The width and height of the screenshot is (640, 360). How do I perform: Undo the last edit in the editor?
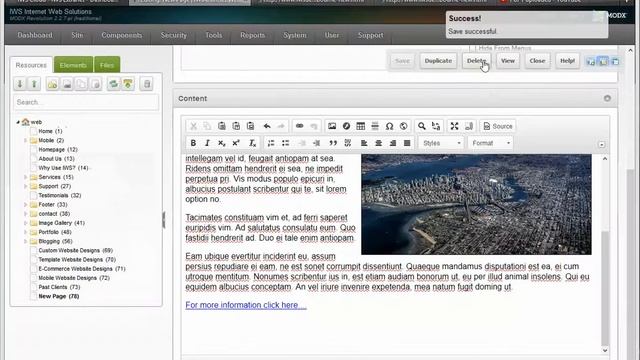pyautogui.click(x=267, y=126)
